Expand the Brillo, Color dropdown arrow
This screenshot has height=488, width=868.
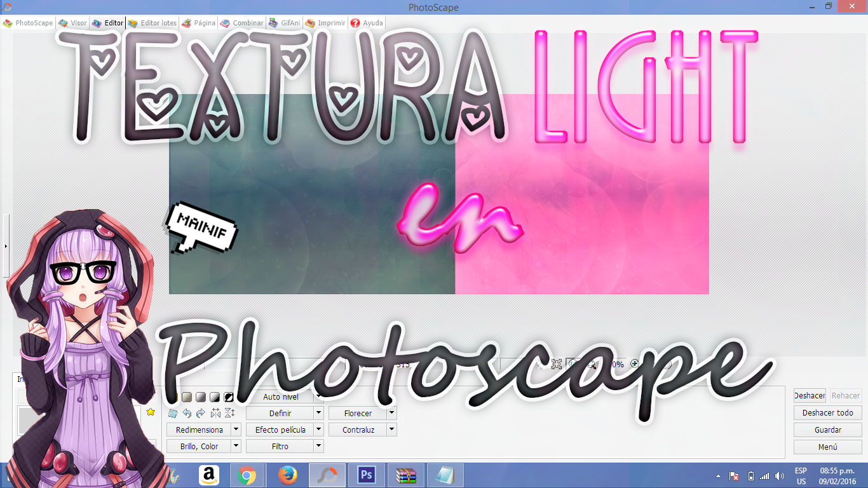tap(236, 446)
